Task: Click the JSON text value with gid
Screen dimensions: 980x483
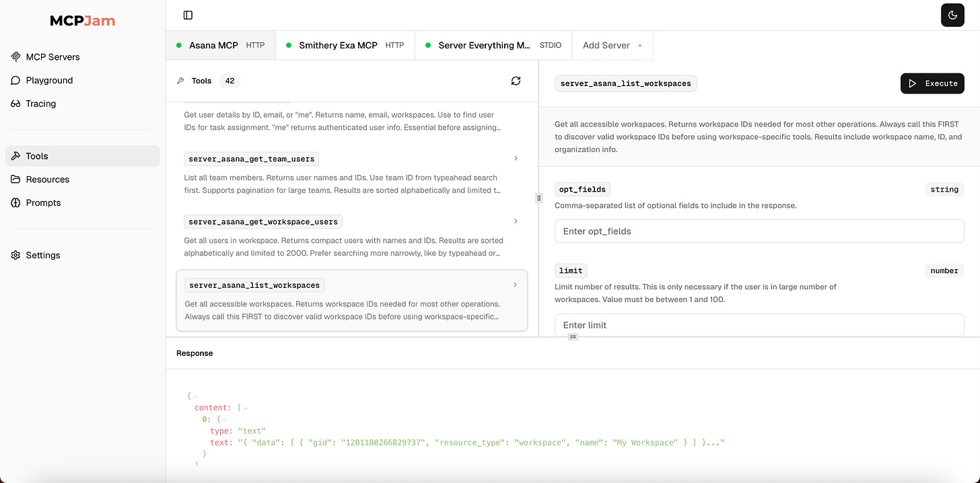Action: [481, 443]
